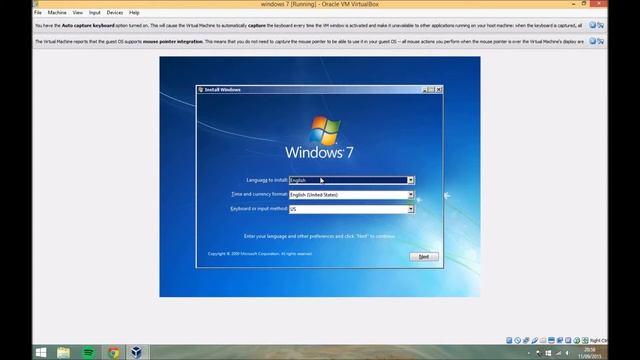Click the mouse integration status icon
640x360 pixels.
(x=577, y=340)
